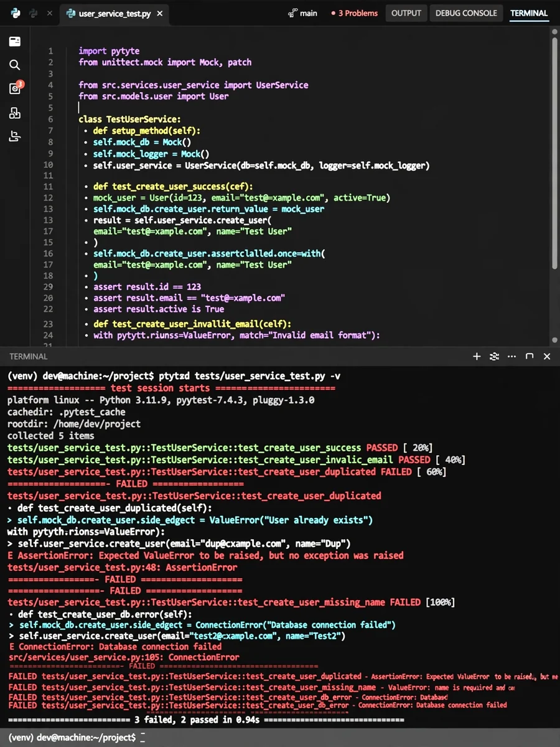Image resolution: width=560 pixels, height=747 pixels.
Task: Click the test_create_user_success PASSED line
Action: coord(220,448)
